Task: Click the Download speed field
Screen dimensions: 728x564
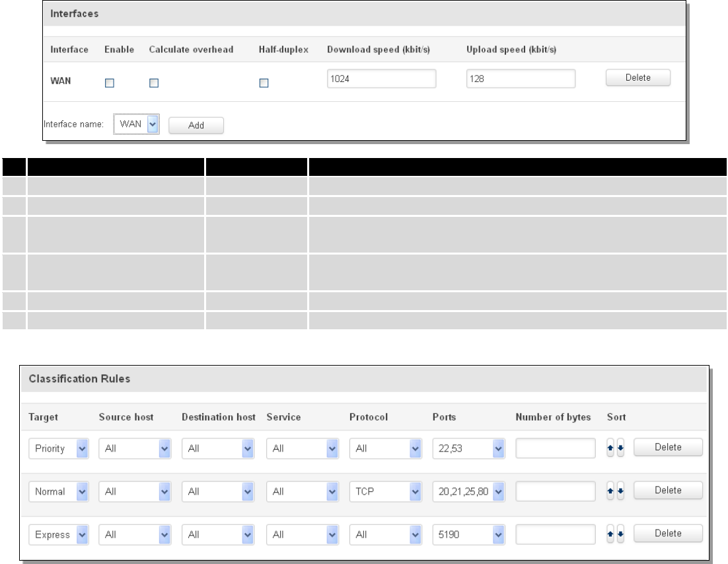Action: tap(382, 79)
